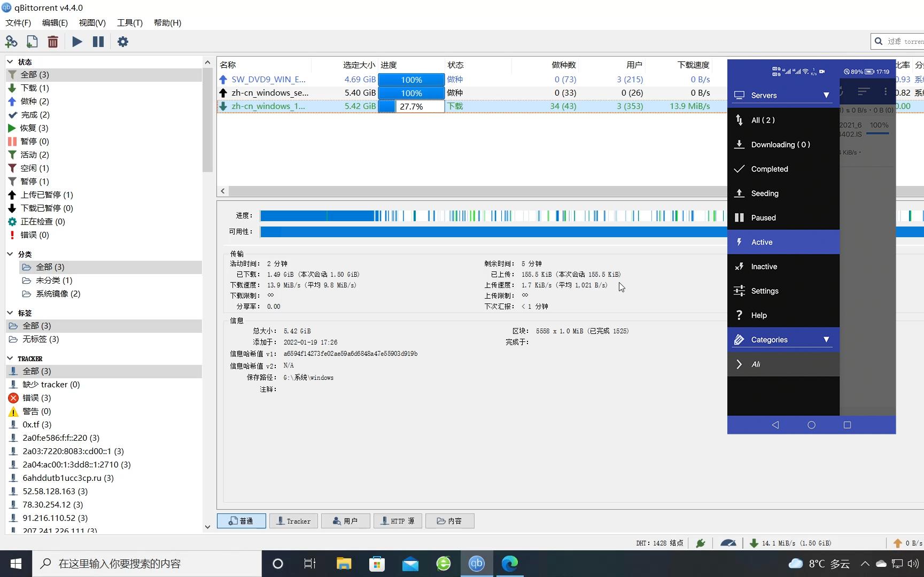Collapse the TRACKER sidebar section
924x577 pixels.
[x=10, y=358]
